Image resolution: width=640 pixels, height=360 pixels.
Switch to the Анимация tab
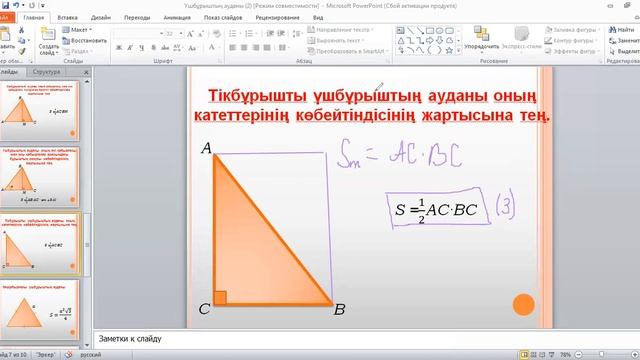tap(177, 18)
